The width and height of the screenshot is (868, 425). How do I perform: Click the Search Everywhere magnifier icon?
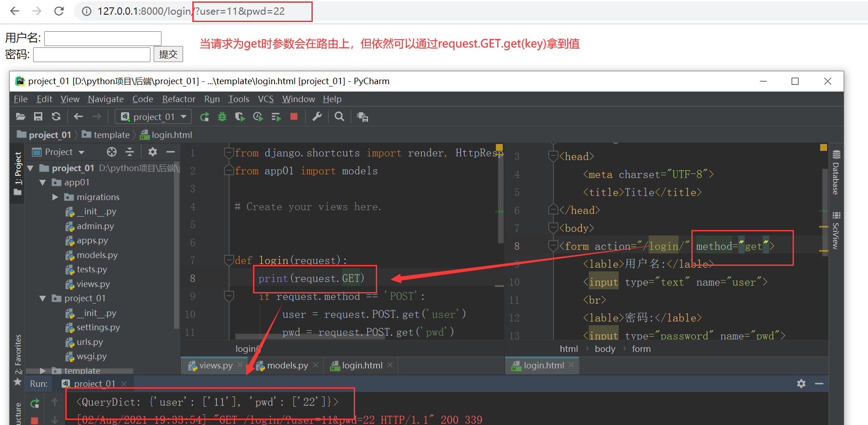point(339,116)
